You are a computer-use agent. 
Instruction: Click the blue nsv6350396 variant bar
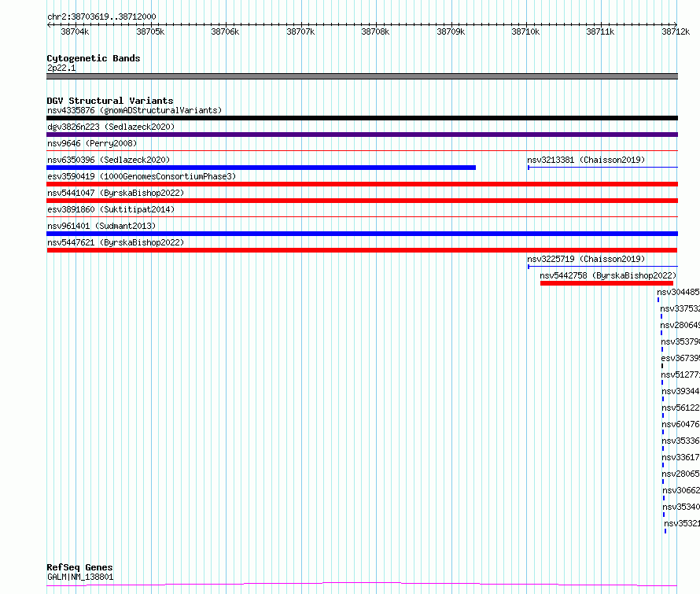[x=261, y=168]
